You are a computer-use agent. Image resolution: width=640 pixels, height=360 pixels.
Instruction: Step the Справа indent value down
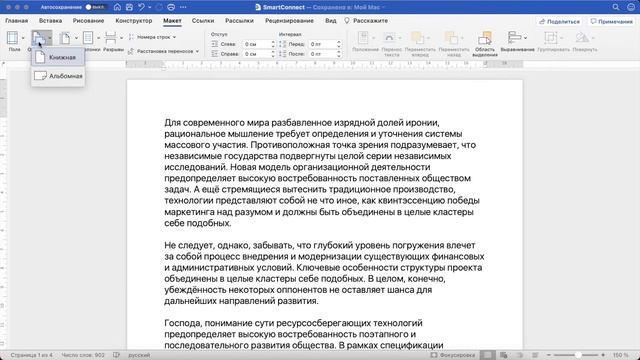273,56
